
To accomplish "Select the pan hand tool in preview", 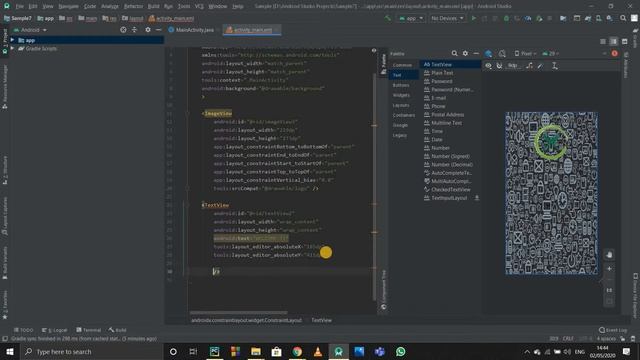I will pos(609,255).
